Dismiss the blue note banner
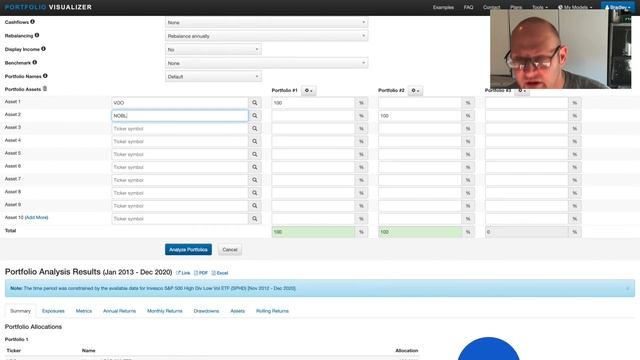Image resolution: width=640 pixels, height=360 pixels. 628,289
